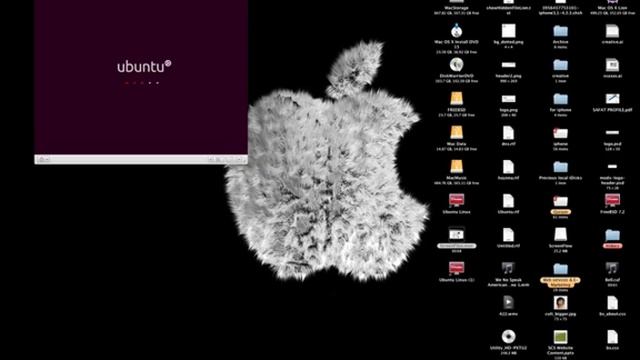
Task: Select the bs.css file icon
Action: [x=612, y=337]
